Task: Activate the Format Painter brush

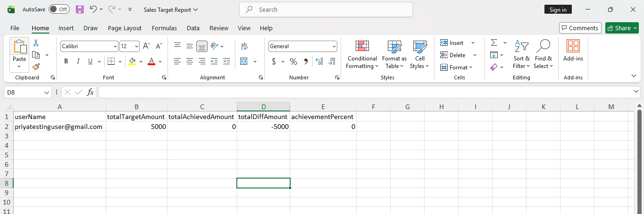Action: [36, 67]
